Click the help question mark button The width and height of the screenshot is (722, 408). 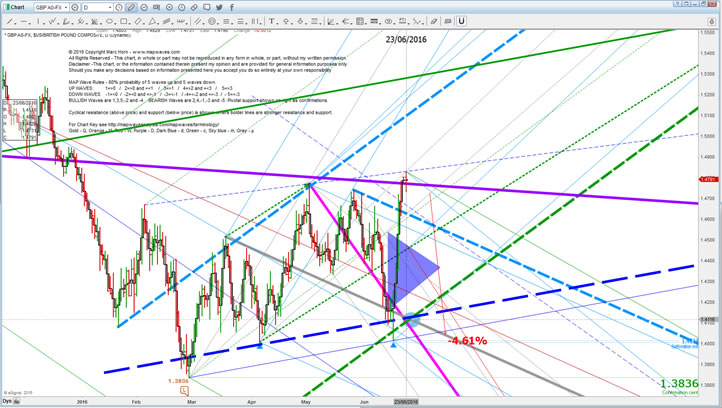tap(677, 4)
